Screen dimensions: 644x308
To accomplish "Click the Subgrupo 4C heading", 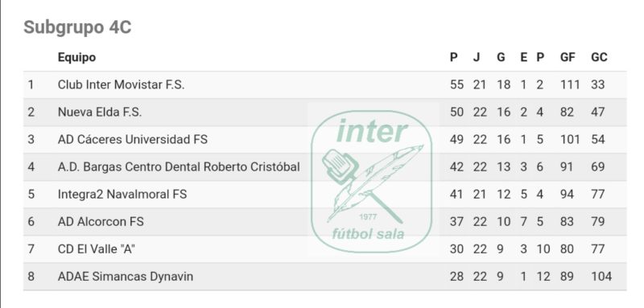I will [x=77, y=27].
